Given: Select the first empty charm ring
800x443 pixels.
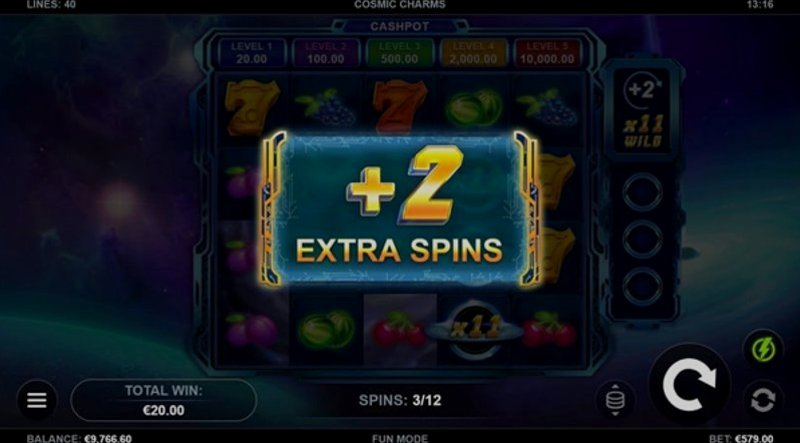Looking at the screenshot, I should pos(642,192).
